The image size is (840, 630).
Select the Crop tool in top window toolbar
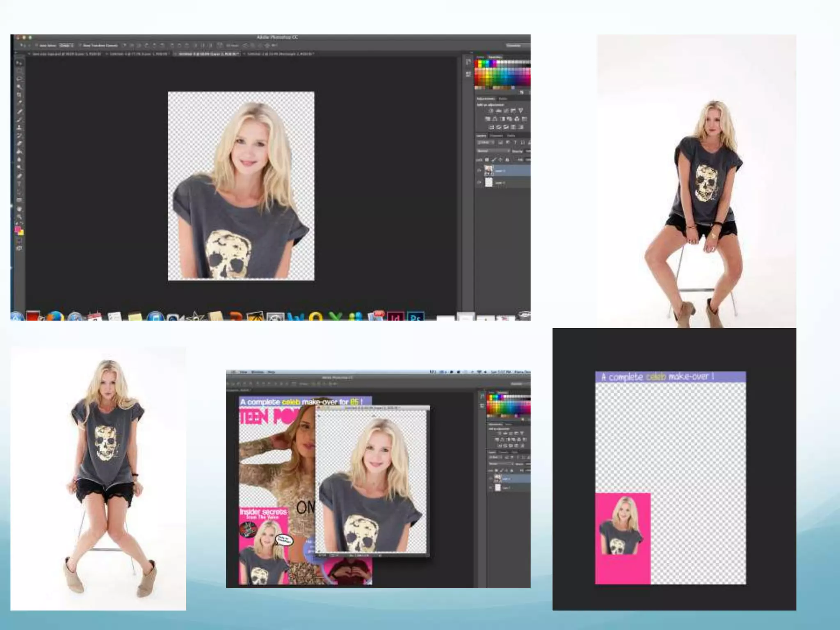(x=19, y=95)
